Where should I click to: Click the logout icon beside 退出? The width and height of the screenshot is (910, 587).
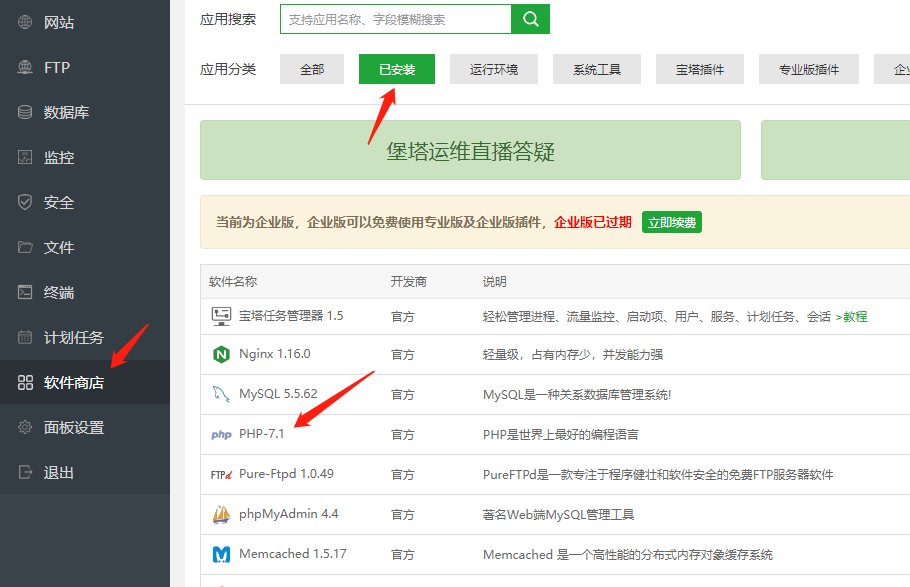25,472
